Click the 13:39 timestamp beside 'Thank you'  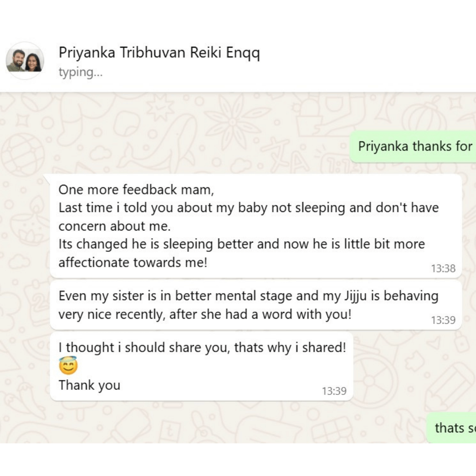point(334,391)
